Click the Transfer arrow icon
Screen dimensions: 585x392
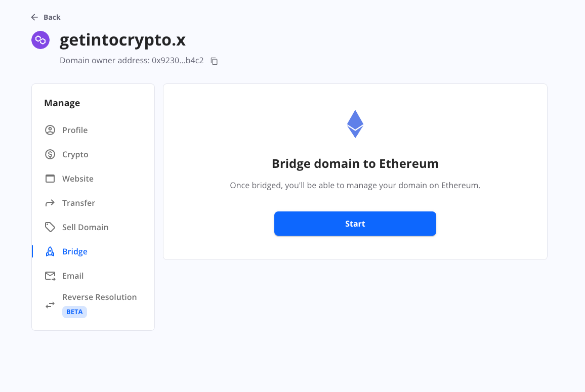point(50,203)
